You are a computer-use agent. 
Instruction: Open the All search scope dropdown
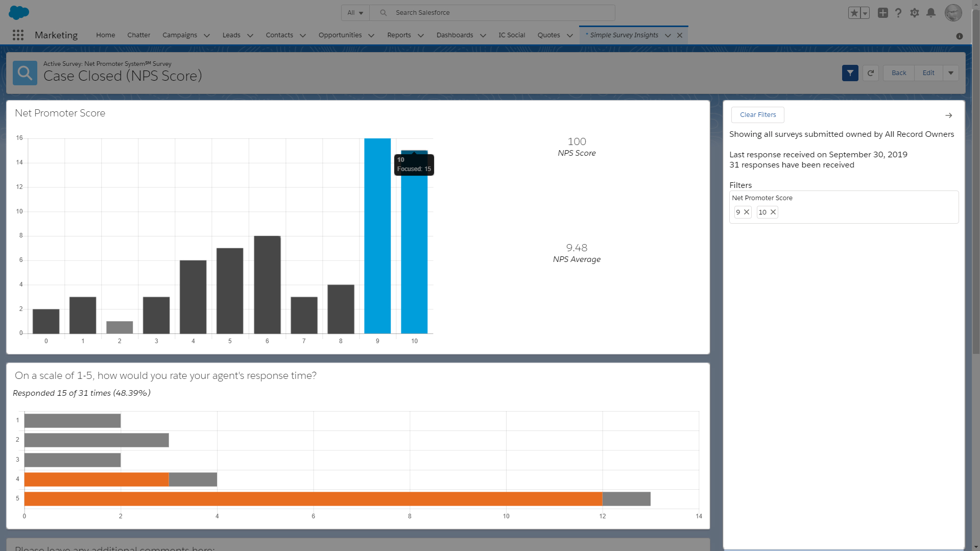[x=355, y=13]
